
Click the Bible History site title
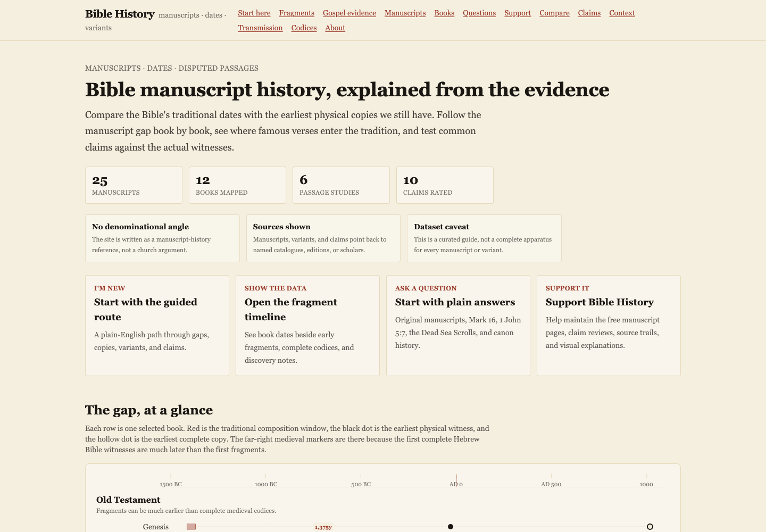point(120,14)
